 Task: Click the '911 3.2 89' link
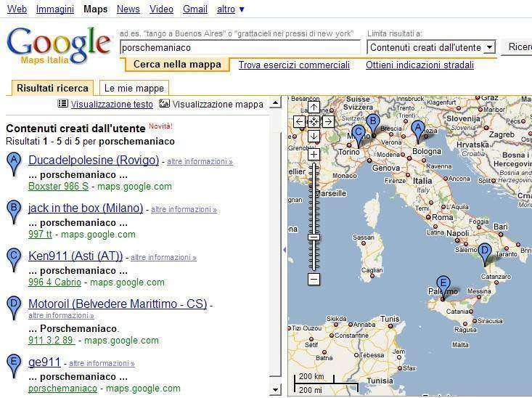[x=52, y=341]
